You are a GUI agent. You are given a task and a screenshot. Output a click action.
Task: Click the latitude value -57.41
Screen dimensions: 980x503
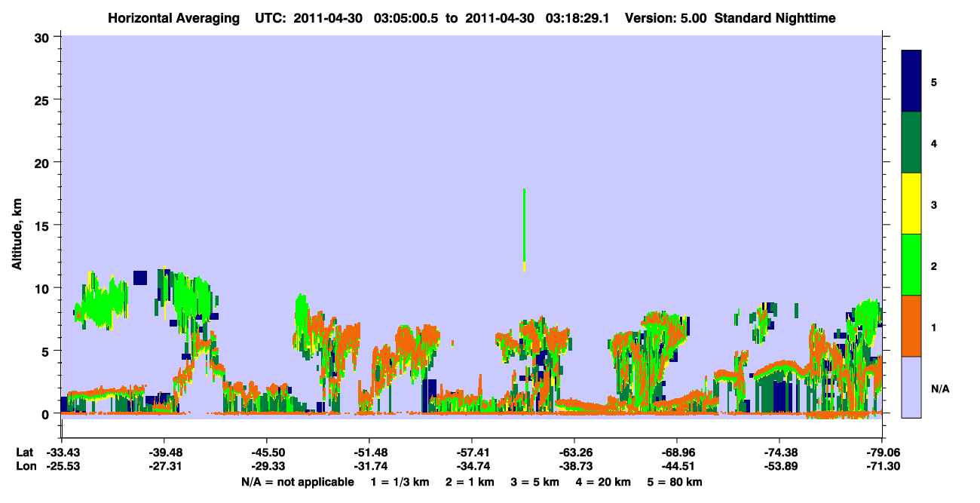(x=472, y=452)
